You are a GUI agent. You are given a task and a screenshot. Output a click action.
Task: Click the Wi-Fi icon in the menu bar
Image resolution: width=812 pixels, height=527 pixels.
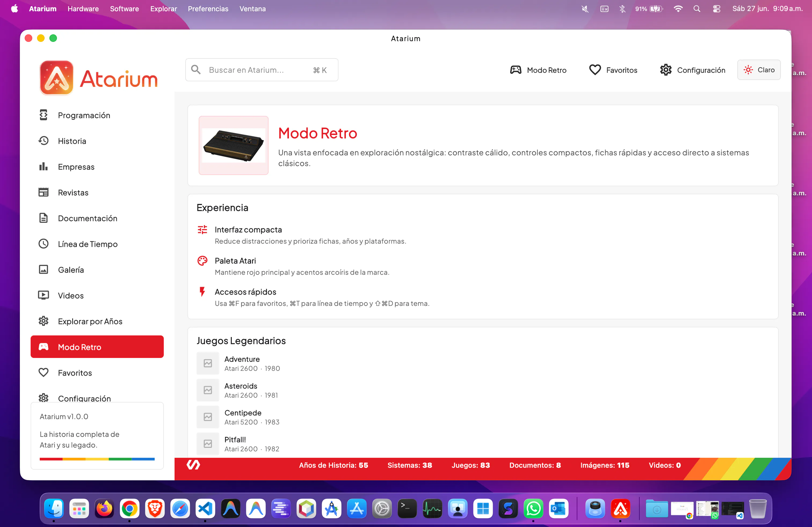(678, 9)
